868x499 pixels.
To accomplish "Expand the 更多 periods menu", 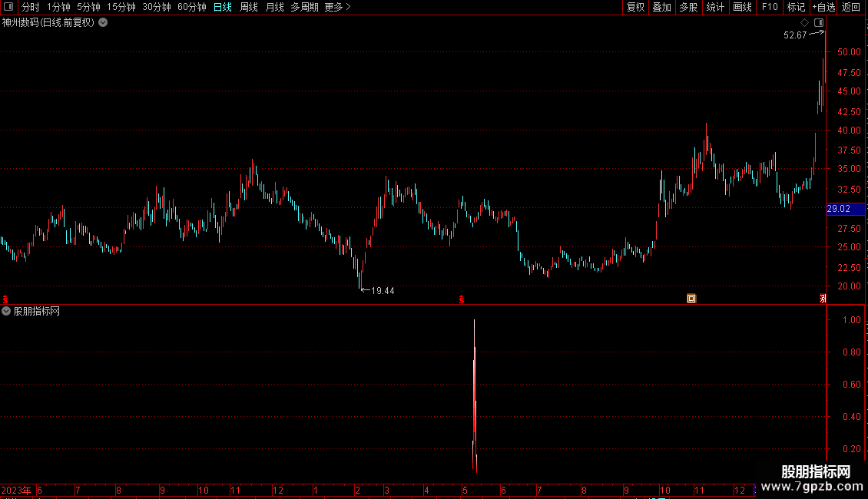I will [337, 7].
